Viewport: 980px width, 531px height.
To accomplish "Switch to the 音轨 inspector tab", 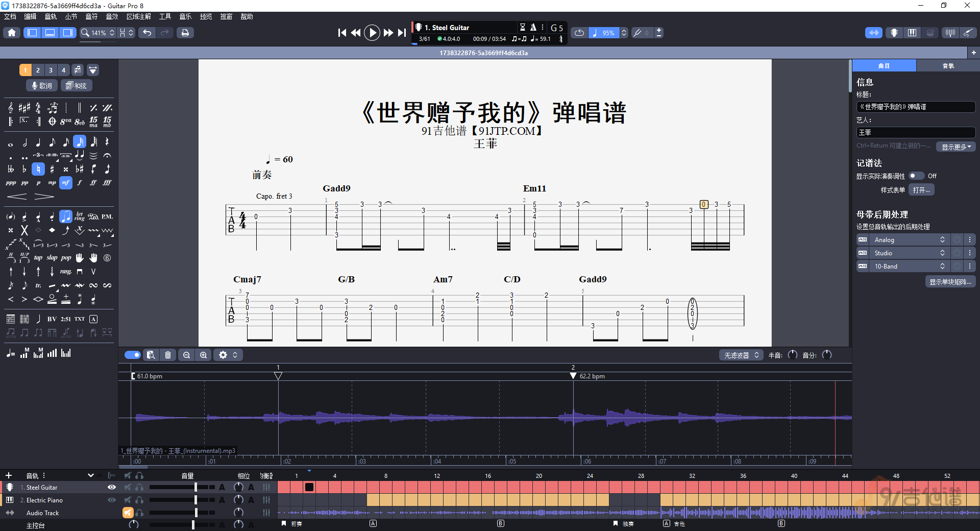I will [x=948, y=66].
